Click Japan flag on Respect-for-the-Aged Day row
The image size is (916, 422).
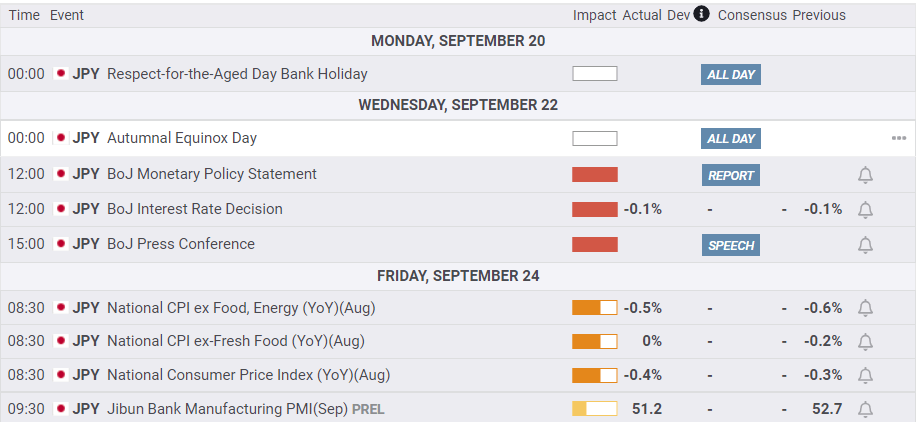pos(60,74)
